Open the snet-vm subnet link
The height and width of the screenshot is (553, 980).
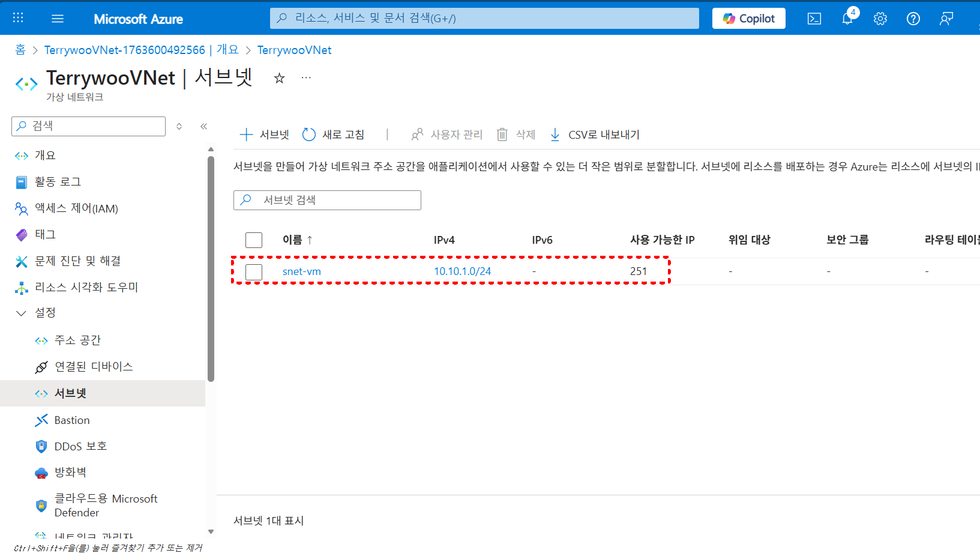(302, 271)
